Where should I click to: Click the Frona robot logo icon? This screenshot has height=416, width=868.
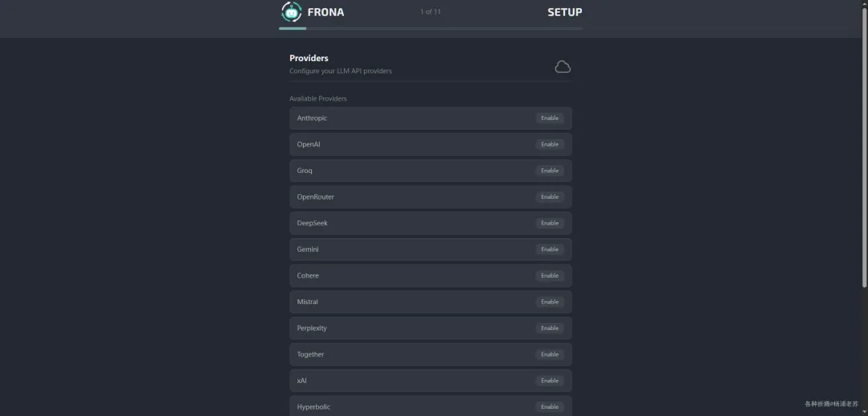tap(291, 12)
